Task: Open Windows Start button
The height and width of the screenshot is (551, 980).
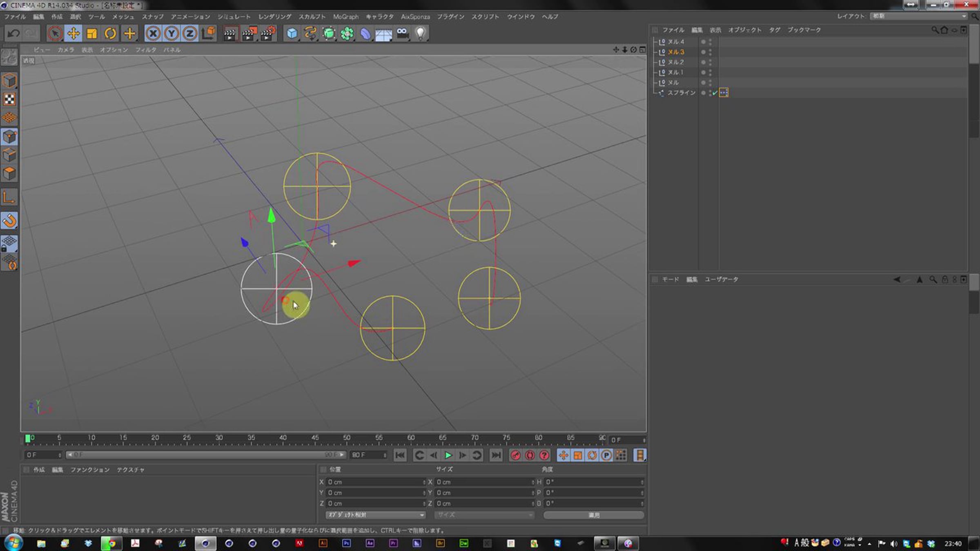Action: click(13, 543)
